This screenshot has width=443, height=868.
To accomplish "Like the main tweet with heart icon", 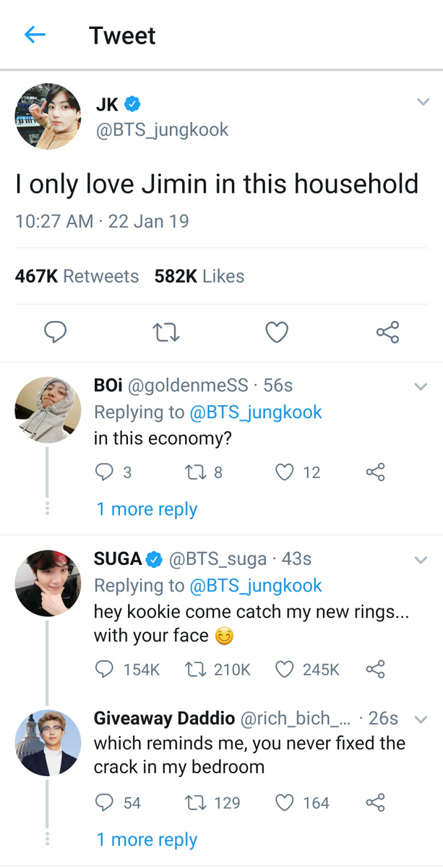I will coord(277,332).
